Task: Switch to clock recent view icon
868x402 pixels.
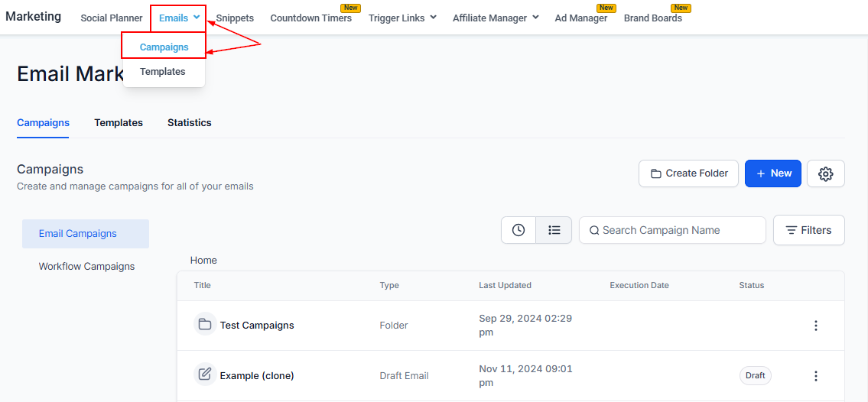Action: 519,230
